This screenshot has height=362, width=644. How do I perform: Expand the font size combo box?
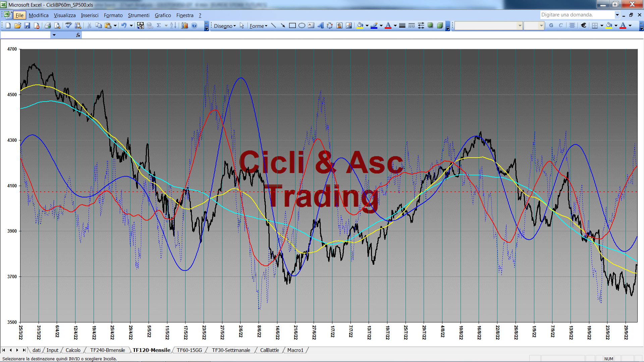pyautogui.click(x=541, y=26)
